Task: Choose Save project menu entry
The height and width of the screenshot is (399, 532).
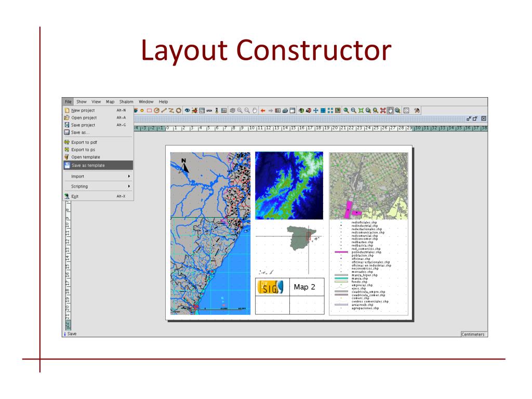Action: coord(98,125)
